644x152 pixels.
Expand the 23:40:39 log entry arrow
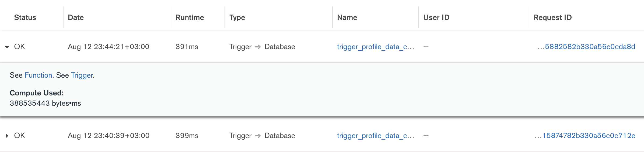(x=7, y=136)
